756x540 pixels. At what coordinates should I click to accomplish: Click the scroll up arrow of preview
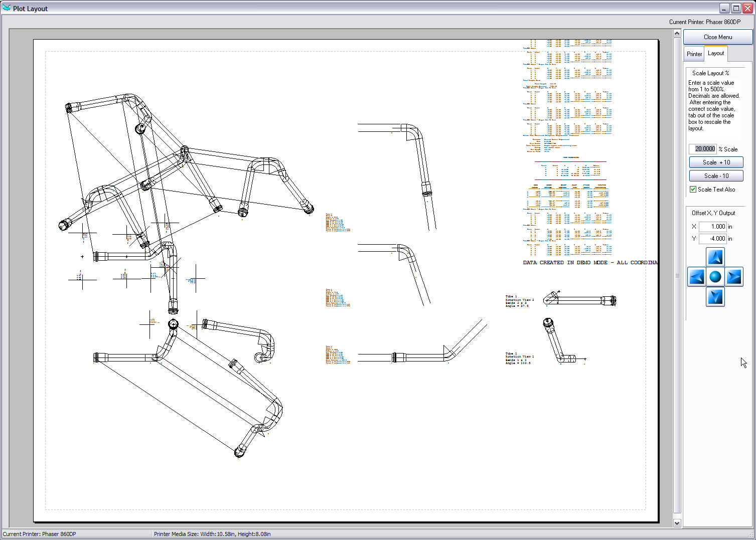(x=677, y=34)
